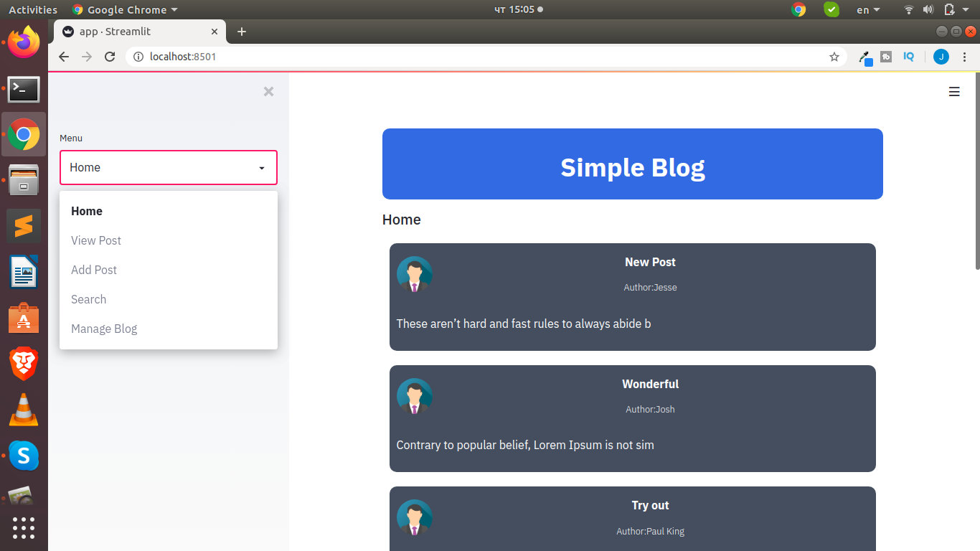Launch Brave browser from the dock
980x551 pixels.
(x=24, y=364)
